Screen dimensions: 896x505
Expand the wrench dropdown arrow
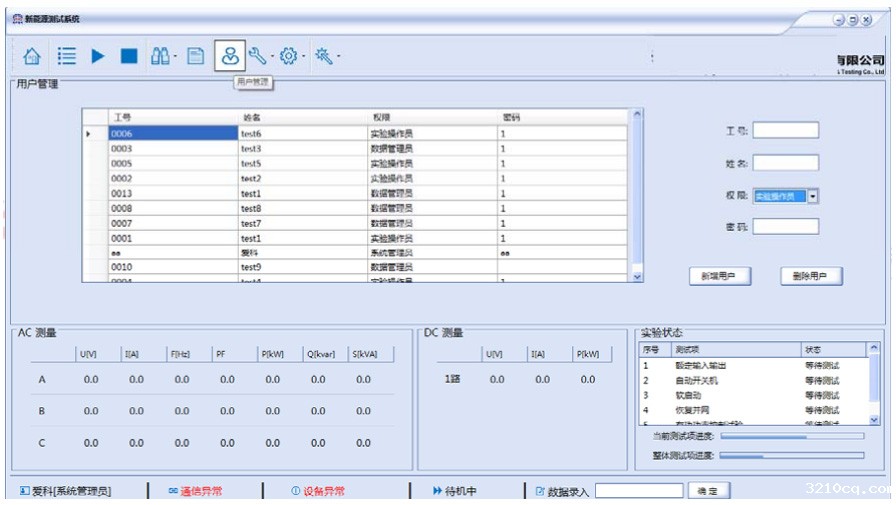coord(272,56)
